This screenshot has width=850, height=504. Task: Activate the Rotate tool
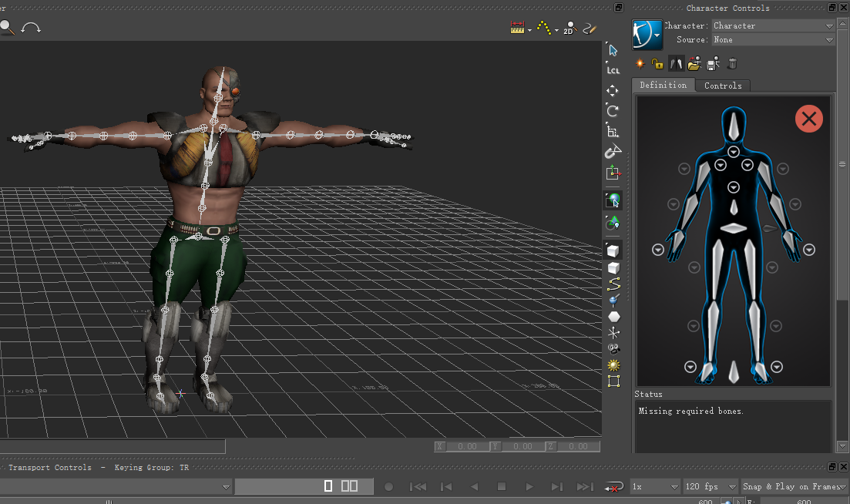coord(613,111)
